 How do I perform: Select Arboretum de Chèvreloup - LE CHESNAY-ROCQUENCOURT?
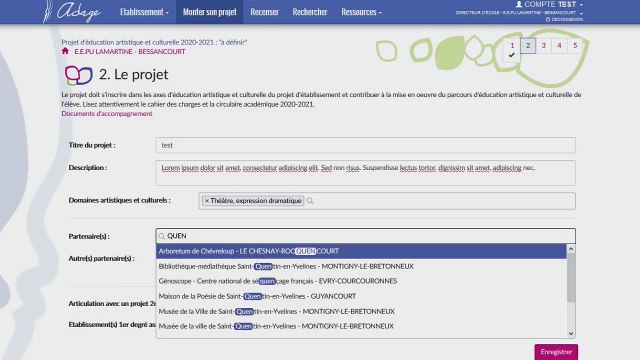pyautogui.click(x=361, y=251)
